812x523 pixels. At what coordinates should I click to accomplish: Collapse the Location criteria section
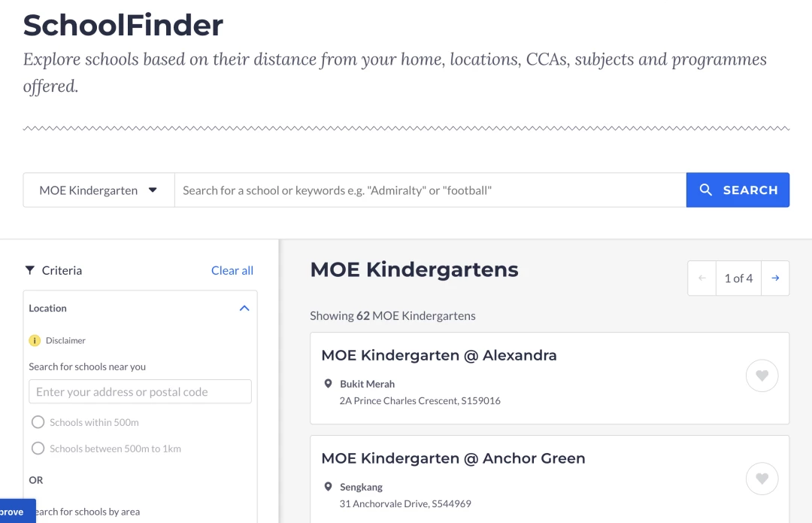click(244, 309)
